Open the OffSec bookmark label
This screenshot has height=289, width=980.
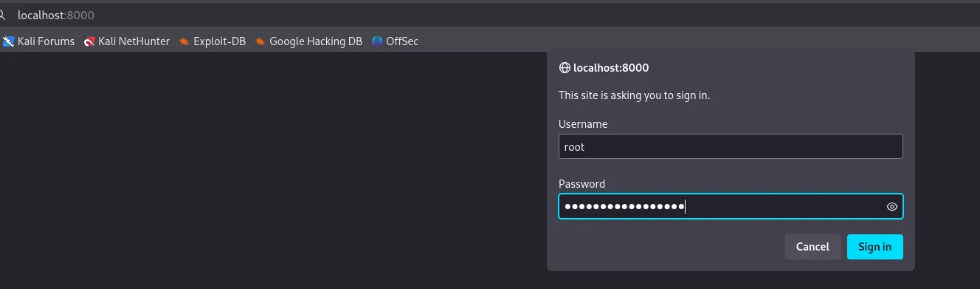[402, 41]
